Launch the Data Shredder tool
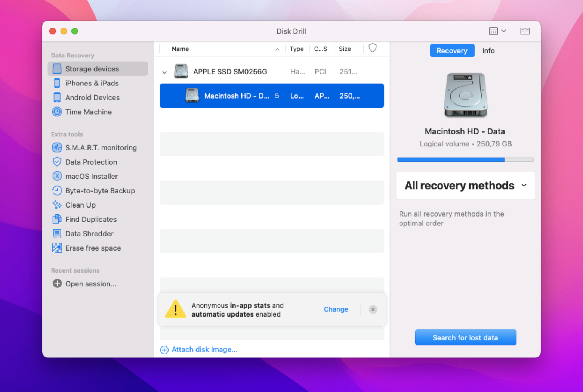Screen dimensions: 583x392 (57, 233)
